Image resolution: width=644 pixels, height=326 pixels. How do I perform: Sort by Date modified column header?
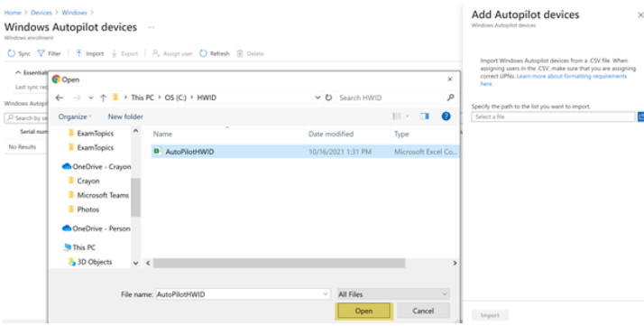point(331,134)
